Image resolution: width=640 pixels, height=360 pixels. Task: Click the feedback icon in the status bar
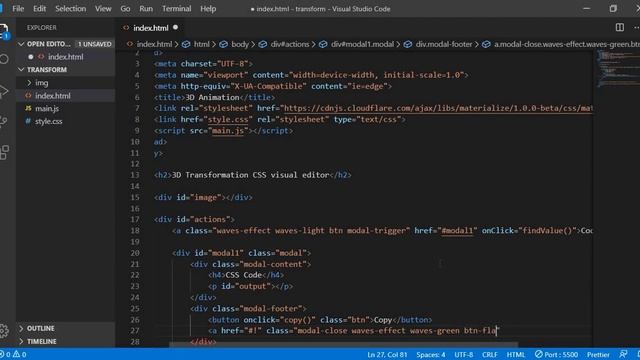[x=623, y=354]
